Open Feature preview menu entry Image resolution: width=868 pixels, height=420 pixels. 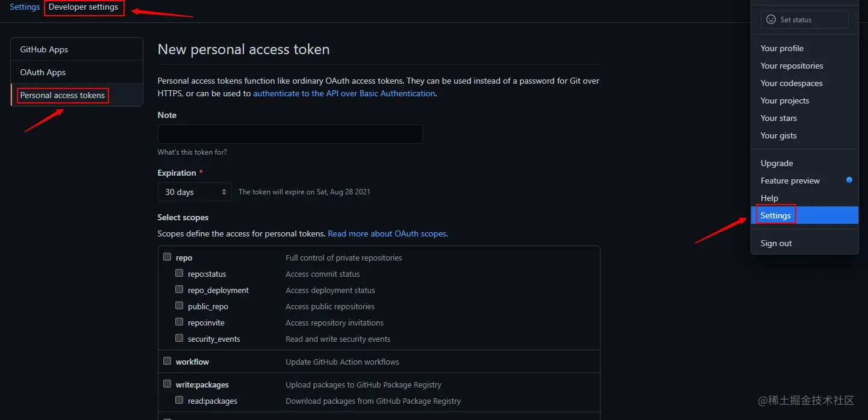(x=805, y=181)
